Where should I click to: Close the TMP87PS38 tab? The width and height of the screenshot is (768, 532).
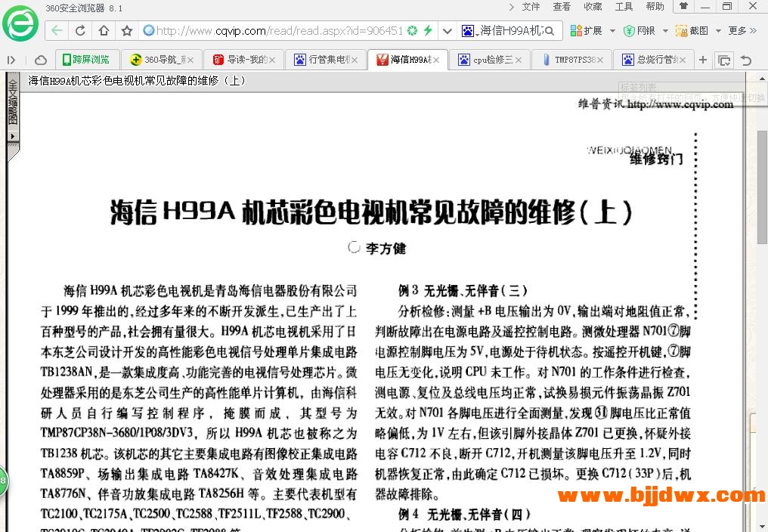(x=600, y=60)
